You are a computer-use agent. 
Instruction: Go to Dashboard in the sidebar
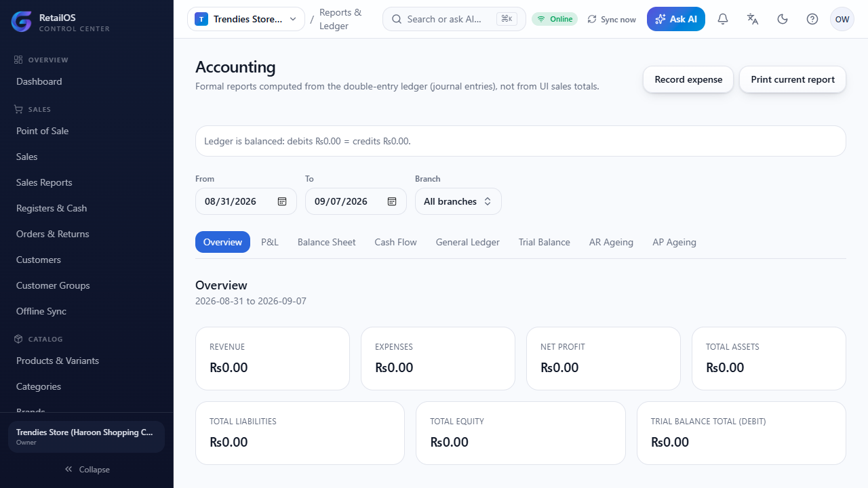(x=87, y=81)
